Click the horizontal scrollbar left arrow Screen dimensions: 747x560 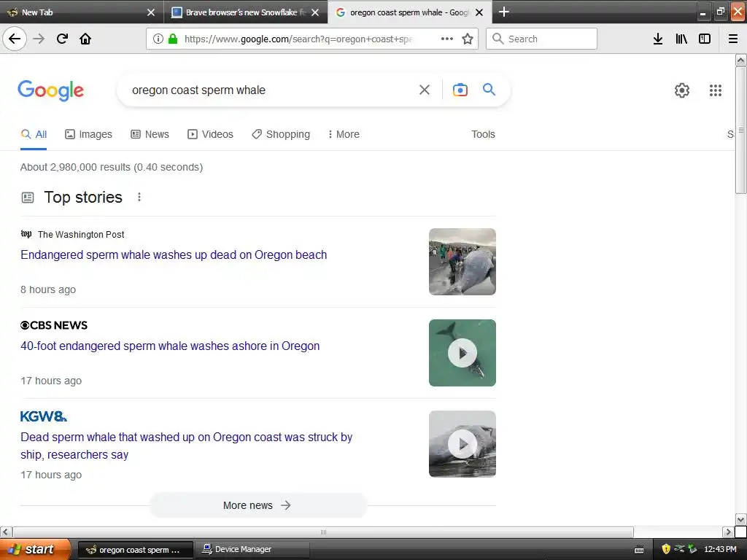[x=6, y=532]
